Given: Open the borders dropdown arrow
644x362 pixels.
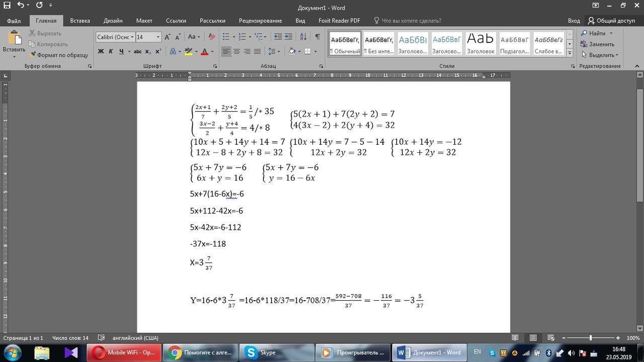Looking at the screenshot, I should click(x=315, y=51).
